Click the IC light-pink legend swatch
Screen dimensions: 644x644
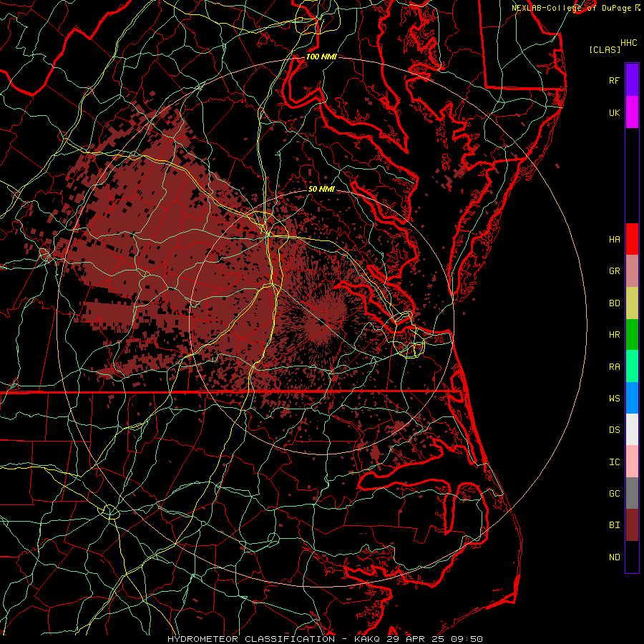pyautogui.click(x=632, y=462)
